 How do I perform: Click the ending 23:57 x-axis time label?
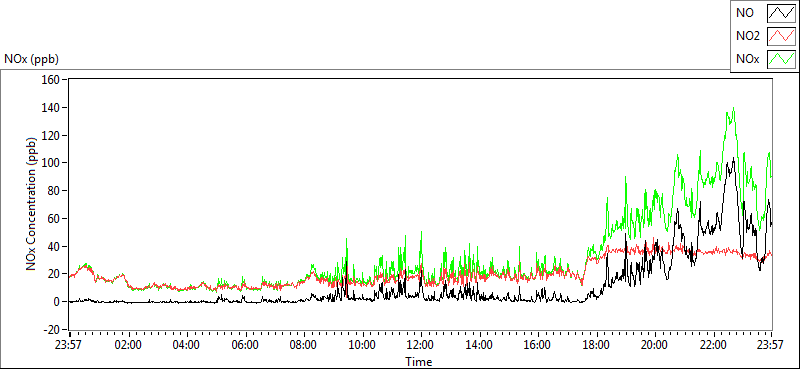771,344
